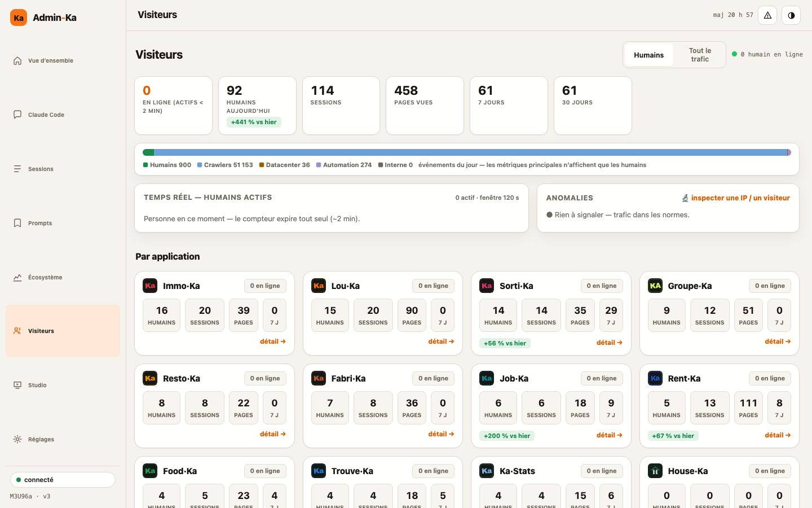Click the gear icon beside Réglages
The height and width of the screenshot is (508, 812).
click(17, 439)
